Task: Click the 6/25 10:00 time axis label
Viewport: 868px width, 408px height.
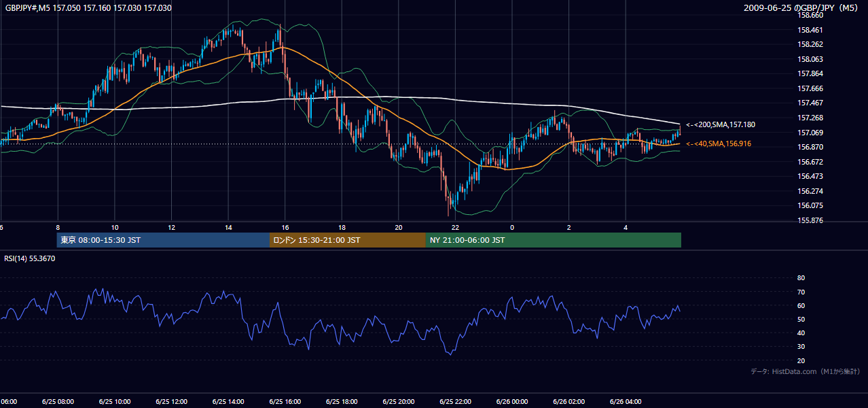Action: (115, 401)
